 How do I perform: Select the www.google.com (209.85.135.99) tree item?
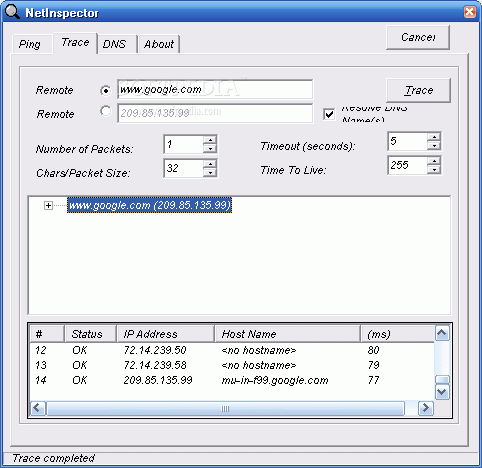[x=149, y=205]
